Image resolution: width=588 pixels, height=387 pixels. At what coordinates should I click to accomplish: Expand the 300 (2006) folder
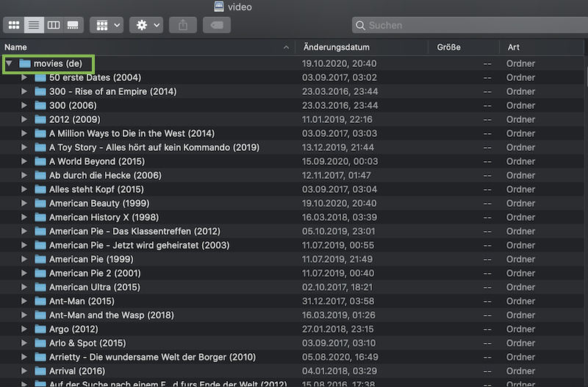[x=24, y=105]
